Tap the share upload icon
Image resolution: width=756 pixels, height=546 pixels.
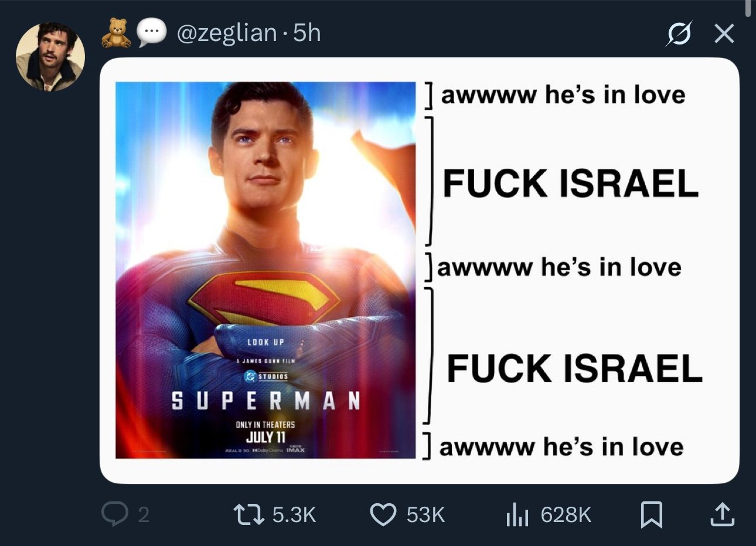click(721, 514)
